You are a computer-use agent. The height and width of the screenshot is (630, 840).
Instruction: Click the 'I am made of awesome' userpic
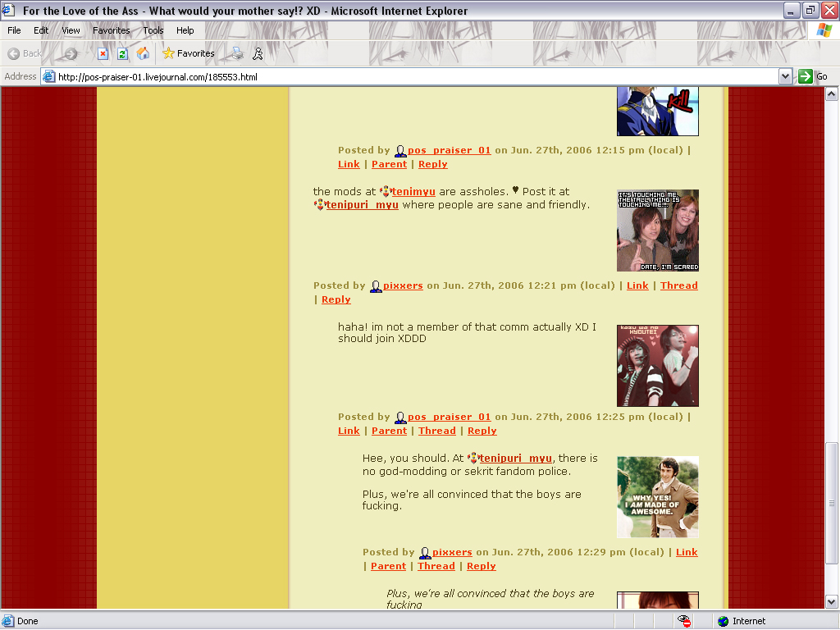click(657, 497)
